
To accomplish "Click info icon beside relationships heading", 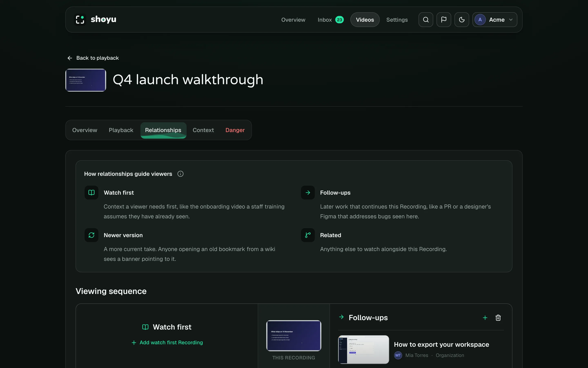I will [180, 174].
